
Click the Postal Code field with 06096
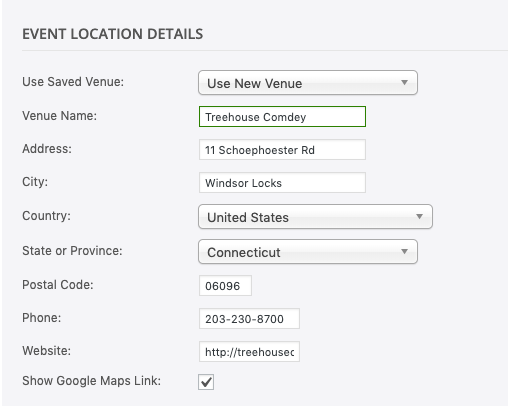tap(225, 286)
